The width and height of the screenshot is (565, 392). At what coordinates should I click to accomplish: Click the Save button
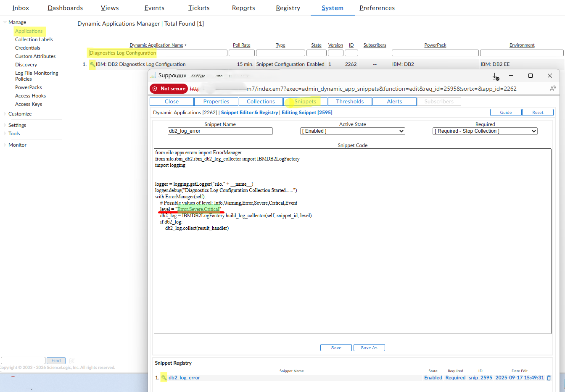click(x=336, y=348)
